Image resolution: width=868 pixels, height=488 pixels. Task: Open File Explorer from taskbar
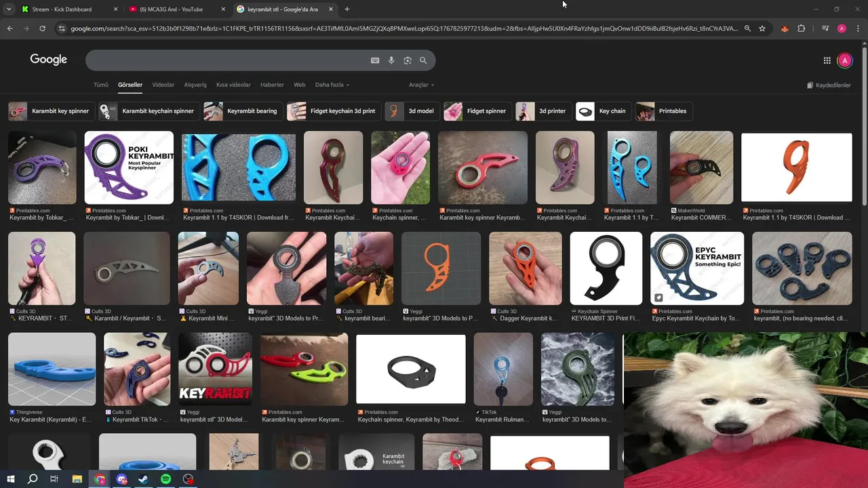(77, 479)
